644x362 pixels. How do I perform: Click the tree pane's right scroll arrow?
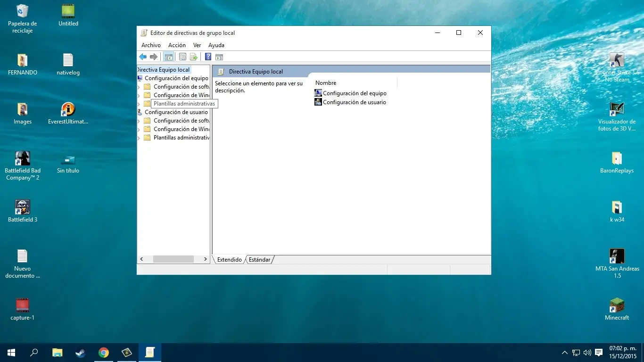click(x=205, y=259)
